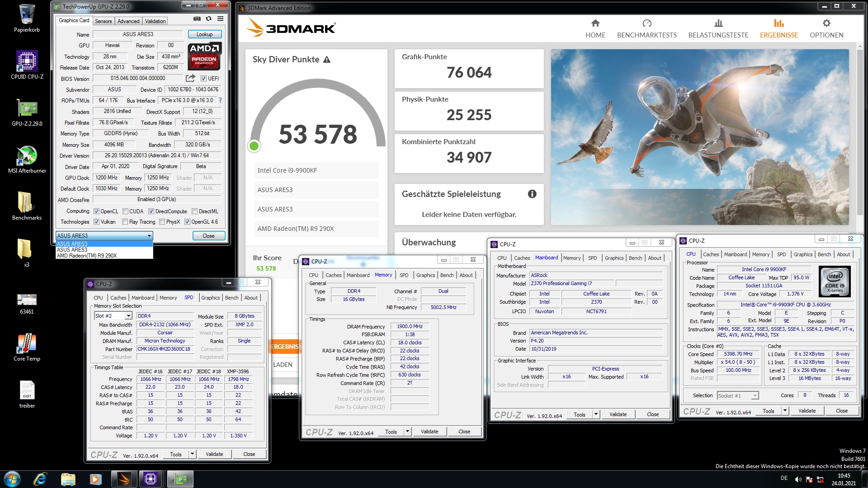
Task: Click the Sky Diver warning triangle icon
Action: (x=327, y=60)
